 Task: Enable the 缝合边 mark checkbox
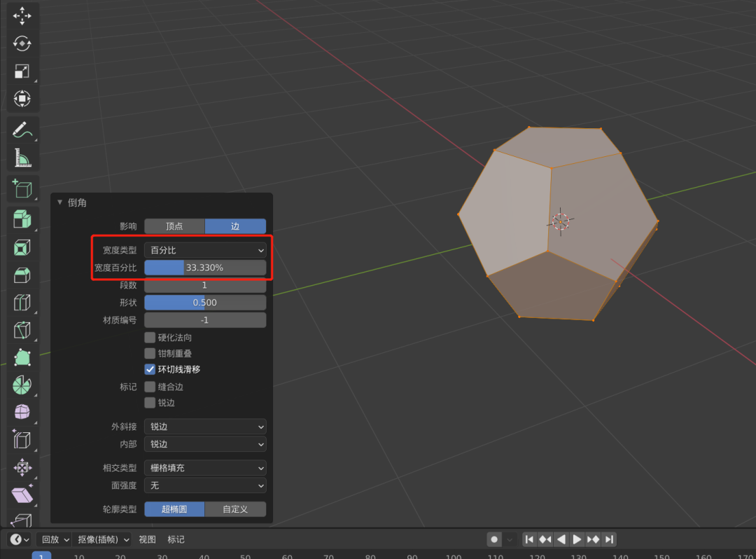(150, 387)
